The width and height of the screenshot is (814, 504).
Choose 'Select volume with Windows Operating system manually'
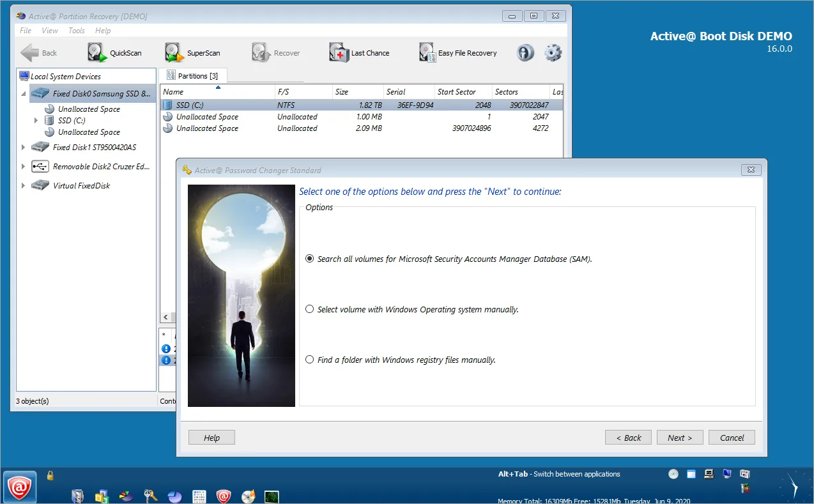point(310,309)
